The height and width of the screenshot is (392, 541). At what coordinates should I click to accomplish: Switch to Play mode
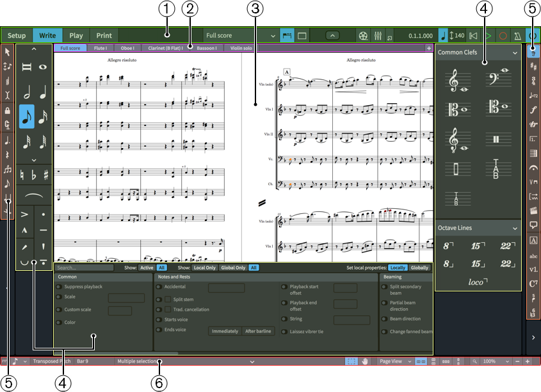coord(76,36)
